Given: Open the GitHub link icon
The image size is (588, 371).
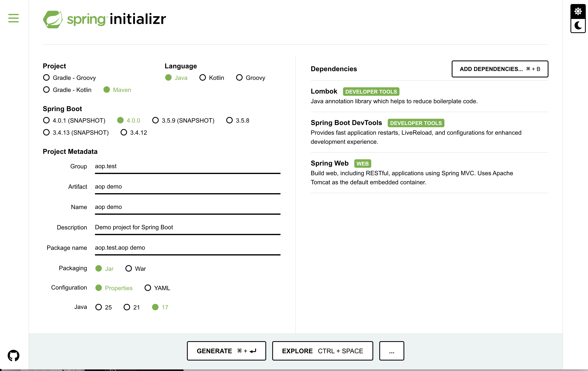Looking at the screenshot, I should pos(14,355).
